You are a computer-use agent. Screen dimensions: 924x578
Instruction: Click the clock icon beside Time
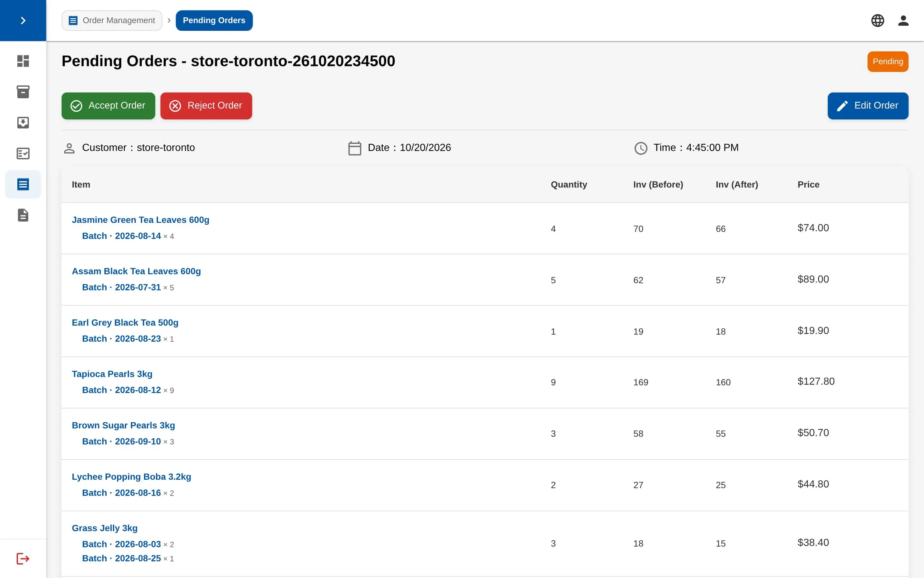click(x=641, y=148)
